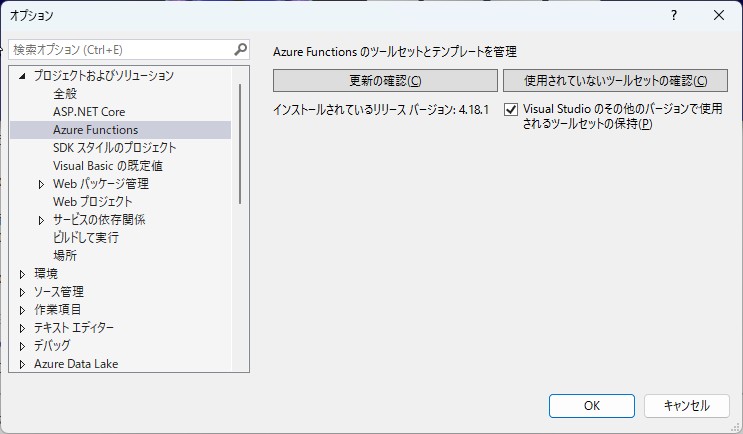Click the search magnifier icon
The height and width of the screenshot is (434, 743).
(x=241, y=49)
